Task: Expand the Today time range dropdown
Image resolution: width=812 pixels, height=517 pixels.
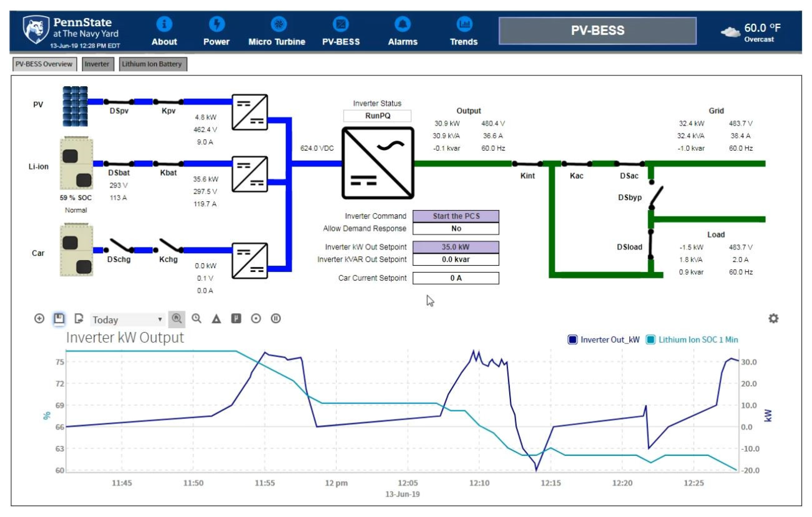Action: coord(128,320)
